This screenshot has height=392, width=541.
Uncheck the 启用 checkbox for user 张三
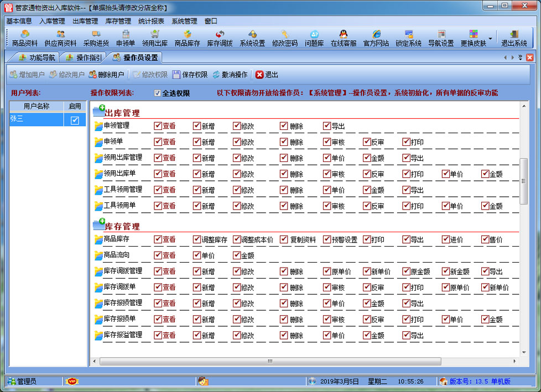point(75,120)
